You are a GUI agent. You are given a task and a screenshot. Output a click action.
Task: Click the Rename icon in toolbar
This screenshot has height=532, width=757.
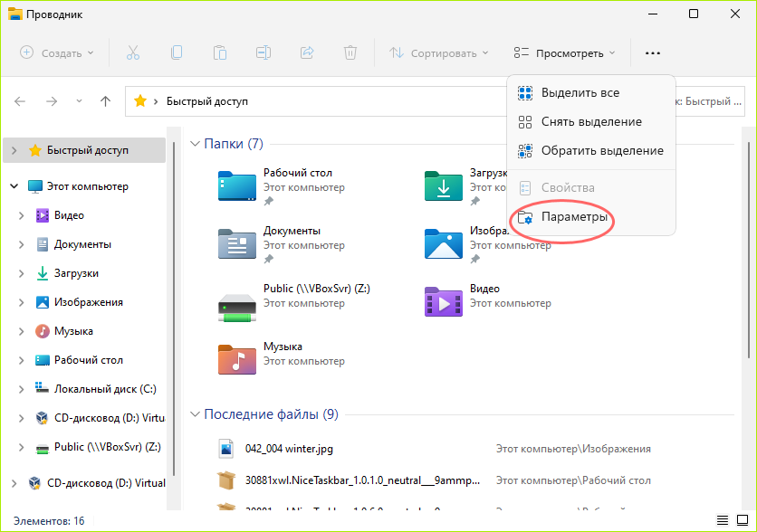tap(264, 52)
